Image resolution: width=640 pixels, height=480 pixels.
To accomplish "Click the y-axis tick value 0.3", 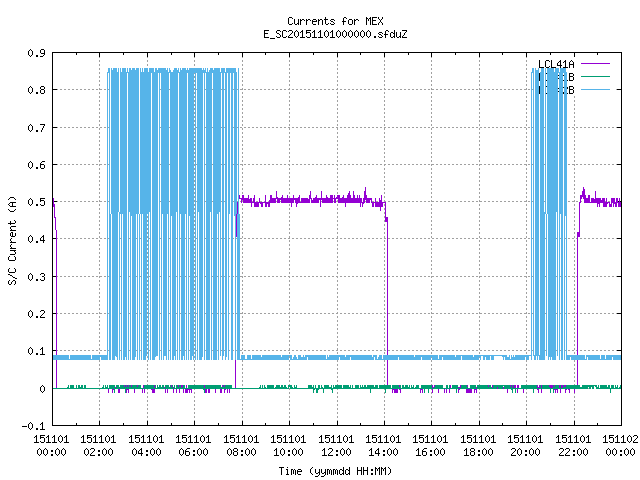I will pyautogui.click(x=36, y=277).
